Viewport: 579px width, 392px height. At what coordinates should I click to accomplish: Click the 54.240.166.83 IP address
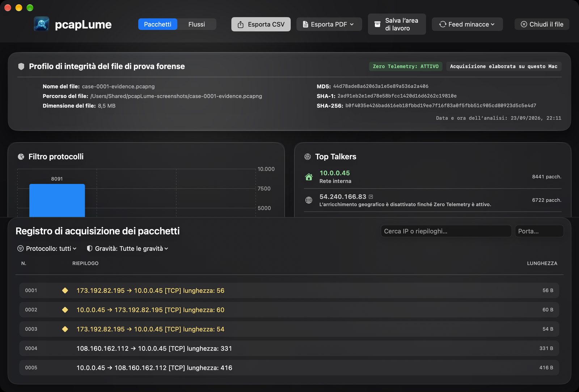(x=343, y=197)
